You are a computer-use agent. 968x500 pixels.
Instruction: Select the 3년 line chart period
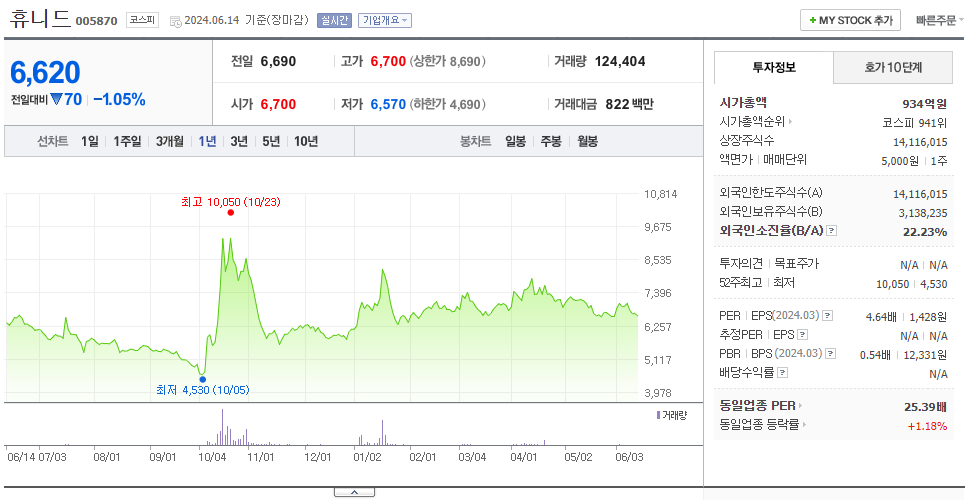coord(239,141)
